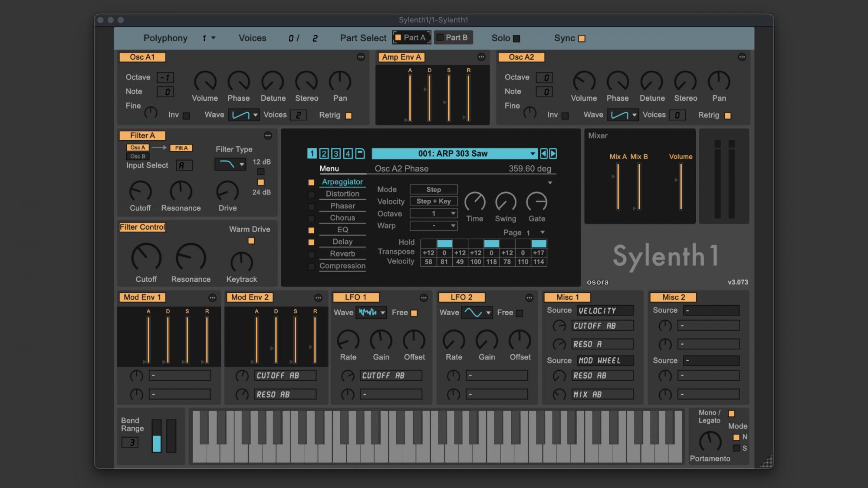Toggle the Sync checkbox
The image size is (868, 488).
[x=582, y=39]
